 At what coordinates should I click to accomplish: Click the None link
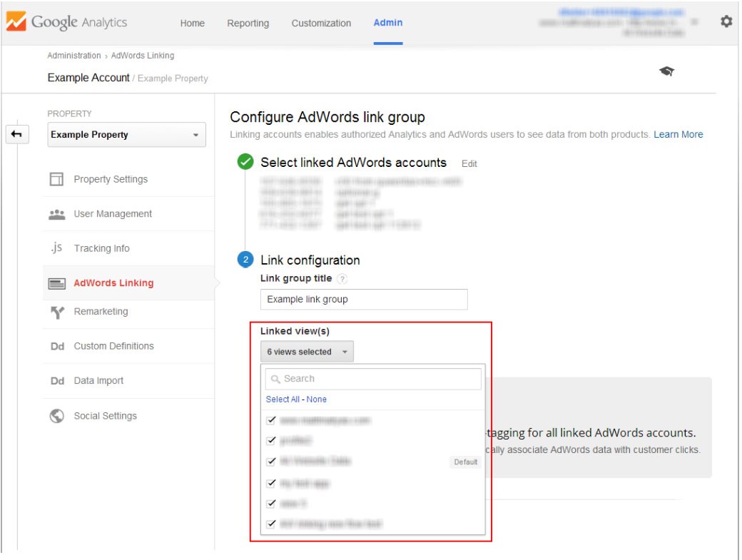(x=317, y=399)
